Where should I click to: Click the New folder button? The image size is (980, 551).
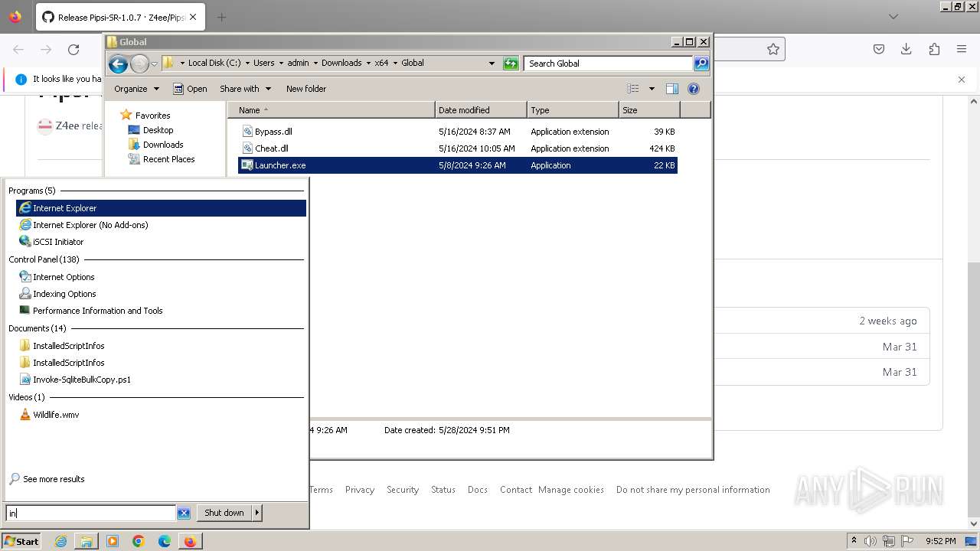coord(306,89)
